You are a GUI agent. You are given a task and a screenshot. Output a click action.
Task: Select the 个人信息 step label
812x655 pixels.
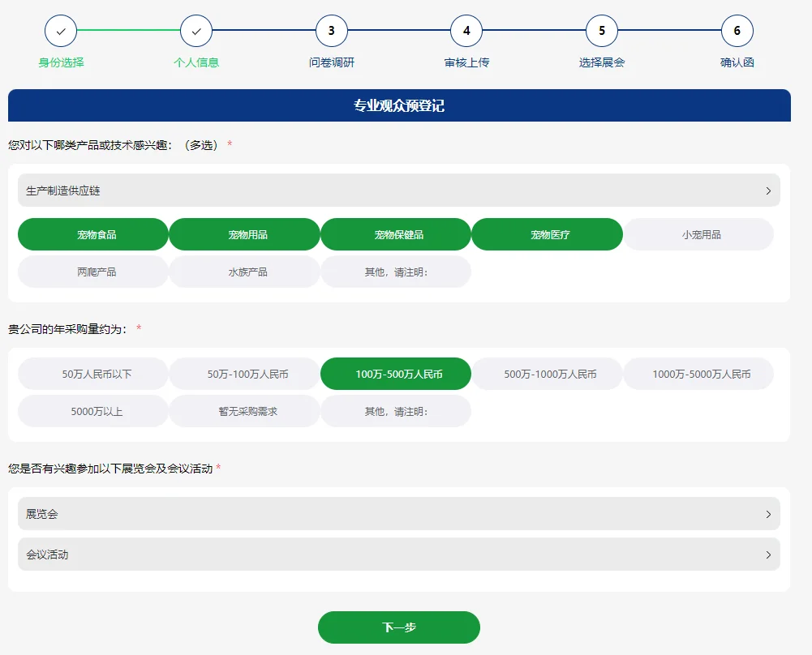pos(195,61)
